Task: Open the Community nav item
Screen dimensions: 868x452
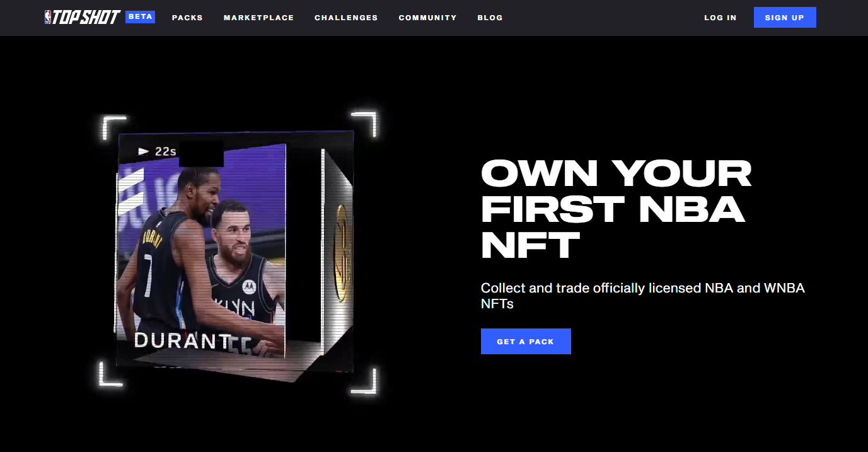Action: coord(427,18)
